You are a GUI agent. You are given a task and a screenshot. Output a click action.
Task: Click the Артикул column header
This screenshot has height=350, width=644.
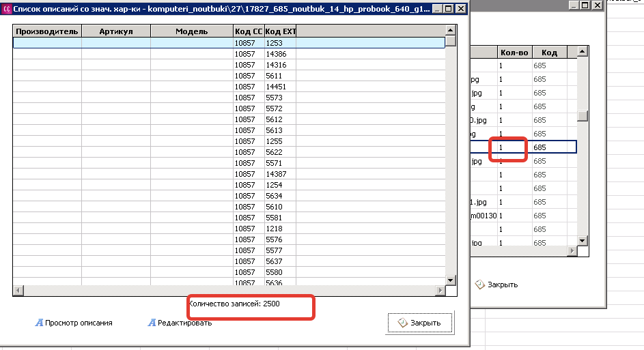pos(116,31)
